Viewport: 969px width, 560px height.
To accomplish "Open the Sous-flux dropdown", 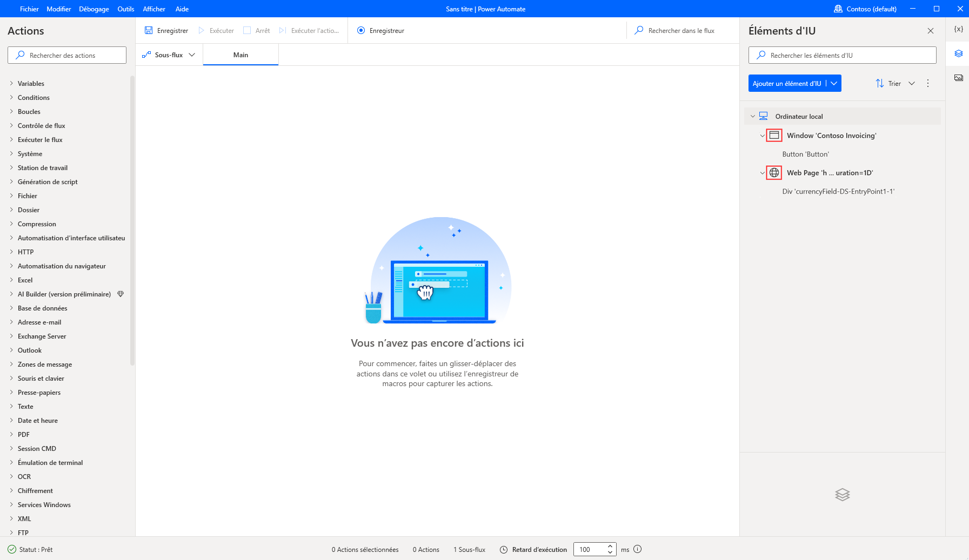I will click(x=192, y=55).
